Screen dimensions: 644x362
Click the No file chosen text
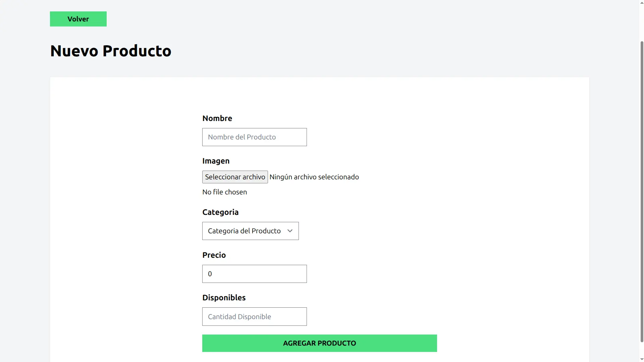pos(224,192)
